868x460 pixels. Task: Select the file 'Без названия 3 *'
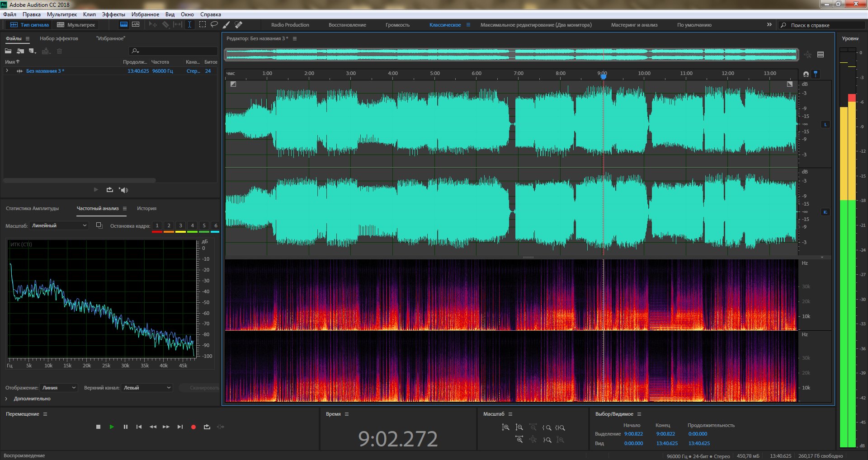[x=45, y=71]
